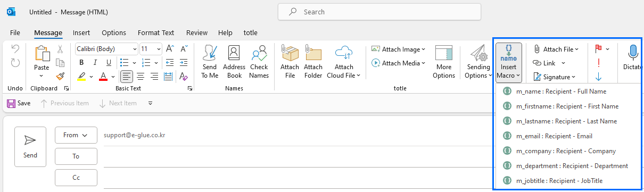
Task: Choose m_company : Recipient - Company macro
Action: pyautogui.click(x=566, y=151)
